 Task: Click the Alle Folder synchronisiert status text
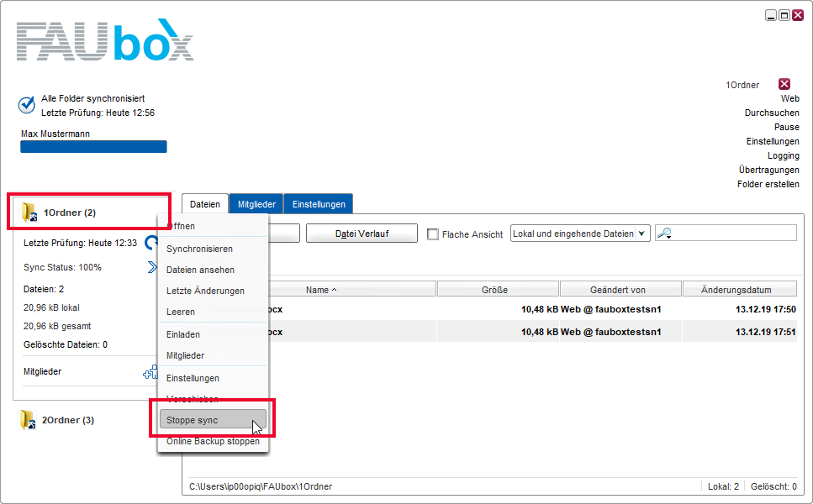click(x=92, y=98)
